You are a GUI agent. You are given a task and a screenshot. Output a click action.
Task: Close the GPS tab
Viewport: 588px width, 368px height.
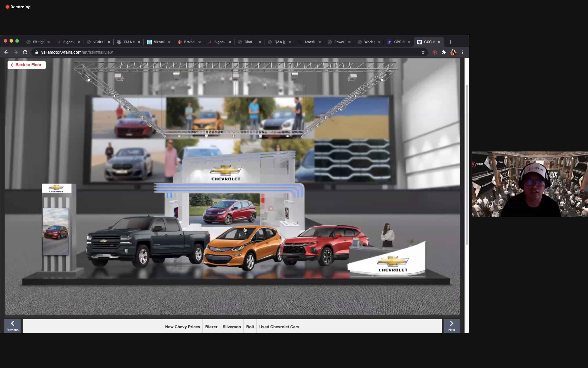pos(409,42)
